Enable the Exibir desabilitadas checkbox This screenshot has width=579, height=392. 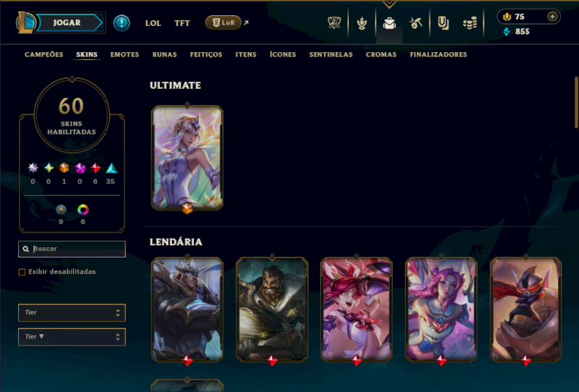click(x=22, y=272)
